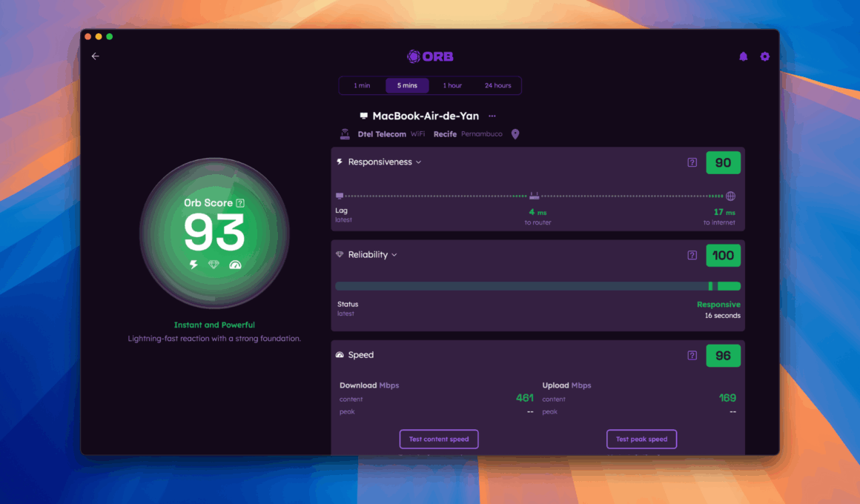Open Responsiveness help question mark
The height and width of the screenshot is (504, 860).
(692, 162)
